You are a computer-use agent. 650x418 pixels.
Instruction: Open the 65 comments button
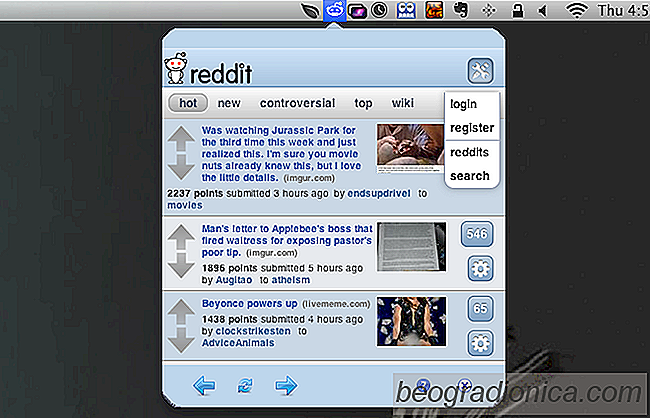(x=480, y=309)
